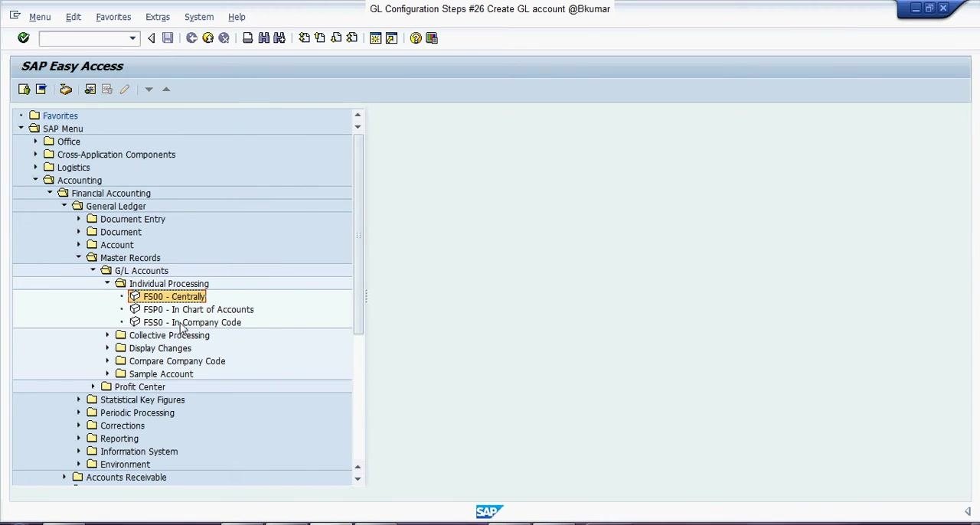Expand the Accounts Receivable folder
980x525 pixels.
64,477
